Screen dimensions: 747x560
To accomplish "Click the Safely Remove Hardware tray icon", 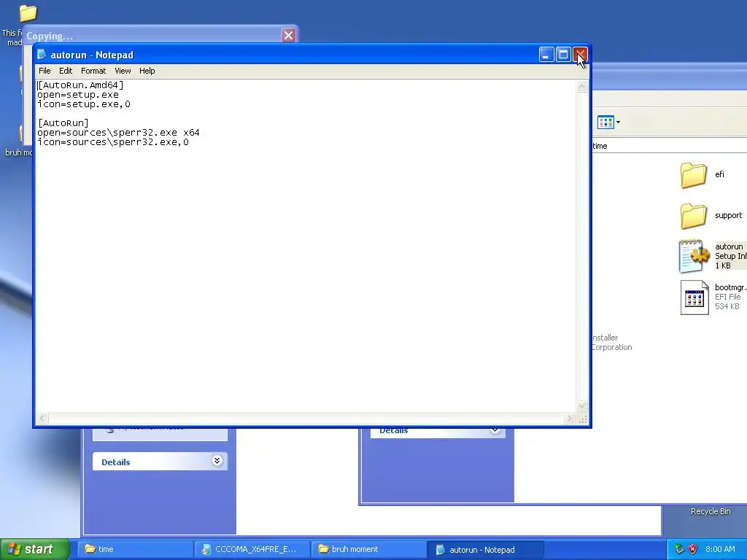I will [679, 549].
